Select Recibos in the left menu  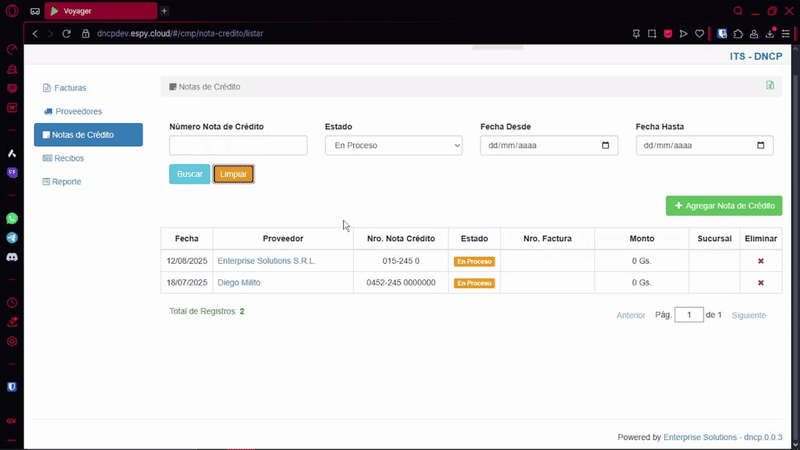click(x=69, y=158)
